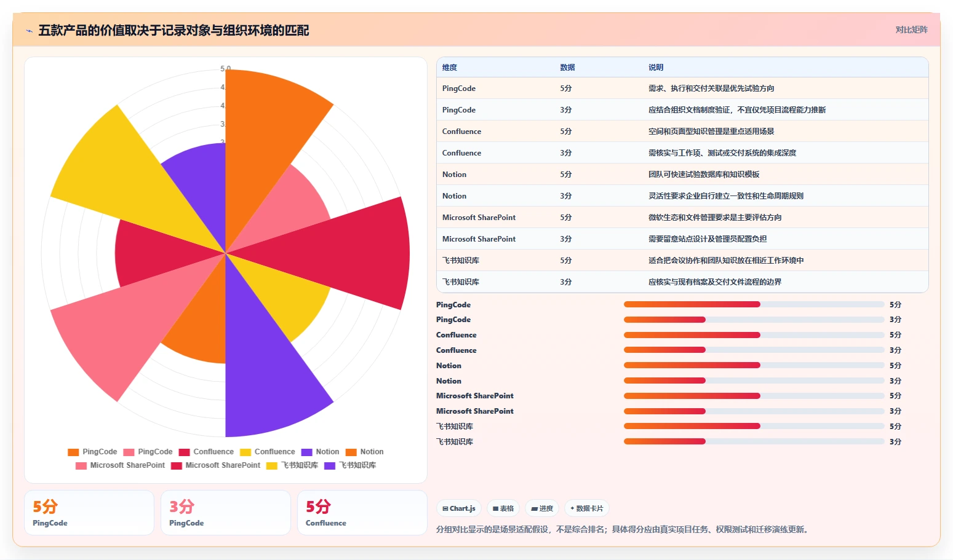
Task: Select the row 空间和页面型知识管理是重点适用场景
Action: click(x=682, y=132)
